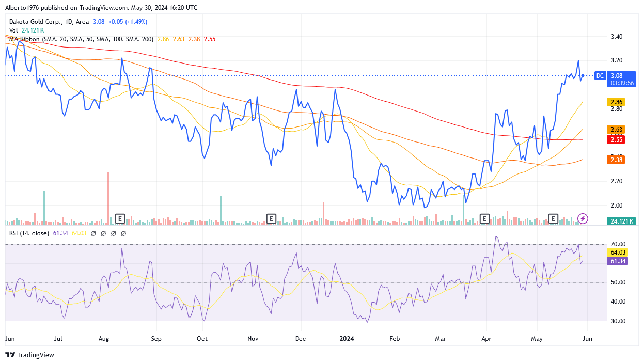The image size is (644, 364).
Task: Click the 2.00 price scale label
Action: click(617, 205)
